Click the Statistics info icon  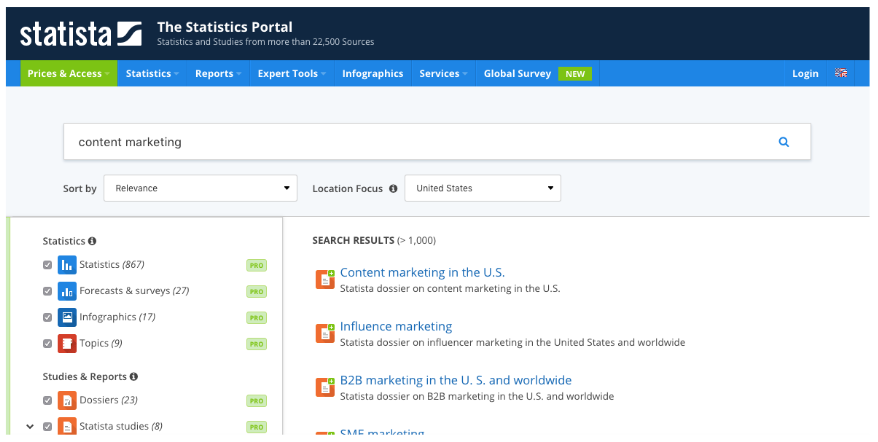pos(92,241)
